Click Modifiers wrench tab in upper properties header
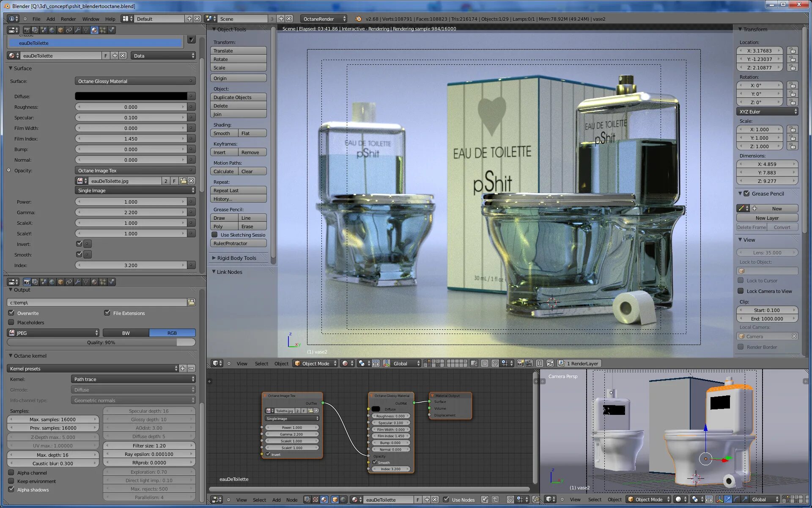The height and width of the screenshot is (508, 812). coord(77,30)
